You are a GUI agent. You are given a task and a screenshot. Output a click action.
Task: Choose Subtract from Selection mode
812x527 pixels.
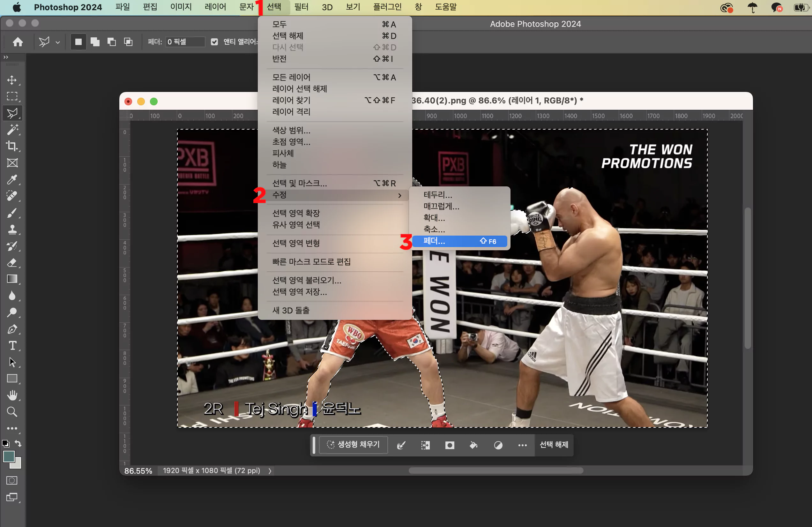[x=112, y=41]
